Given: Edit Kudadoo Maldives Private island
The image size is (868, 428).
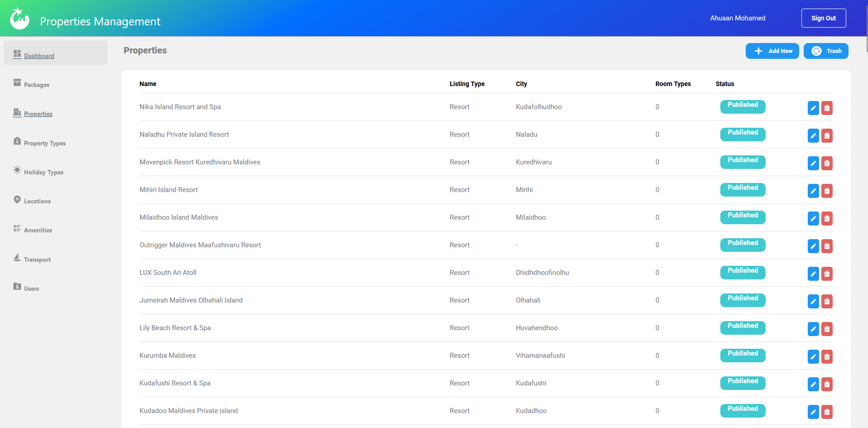Looking at the screenshot, I should (x=813, y=412).
